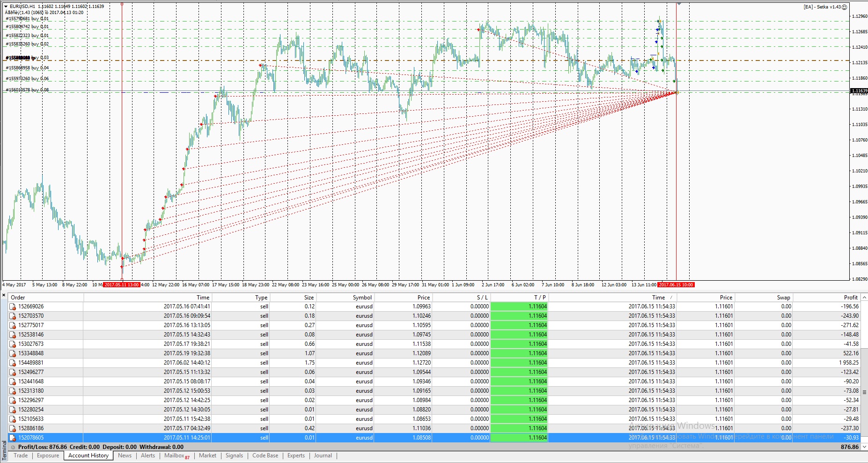
Task: Select the #156010578 buy 0.08 order line label
Action: click(x=27, y=90)
